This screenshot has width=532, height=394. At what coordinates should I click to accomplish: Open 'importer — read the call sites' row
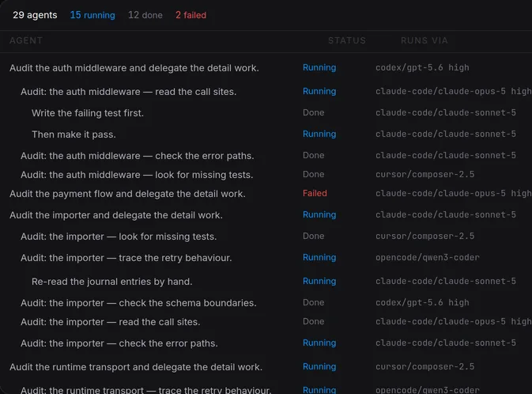click(x=266, y=322)
